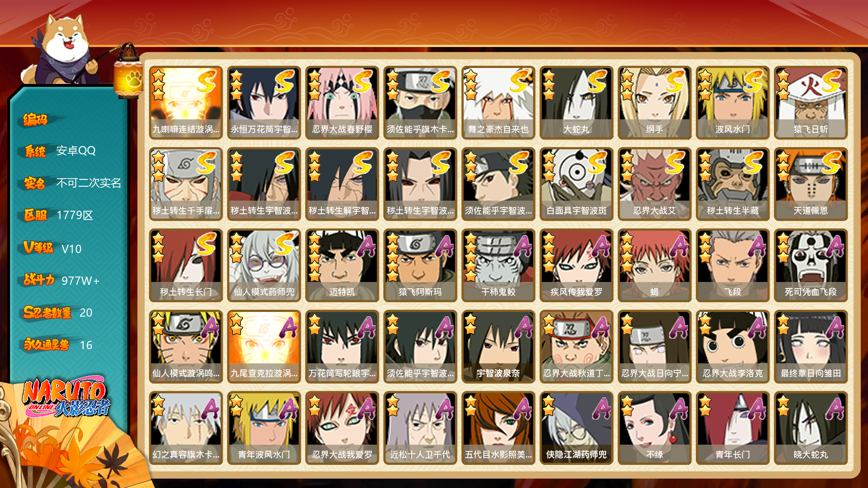Choose the 猿飞日斩 ninja card

[810, 103]
